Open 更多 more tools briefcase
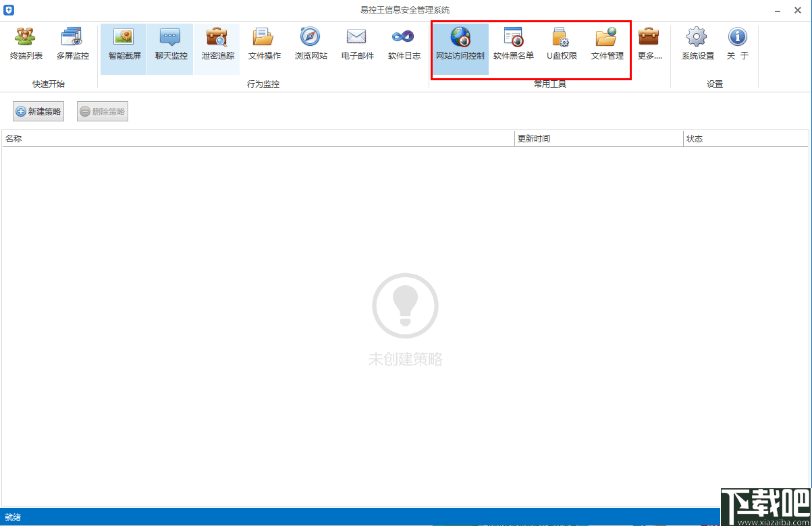812x526 pixels. click(649, 45)
